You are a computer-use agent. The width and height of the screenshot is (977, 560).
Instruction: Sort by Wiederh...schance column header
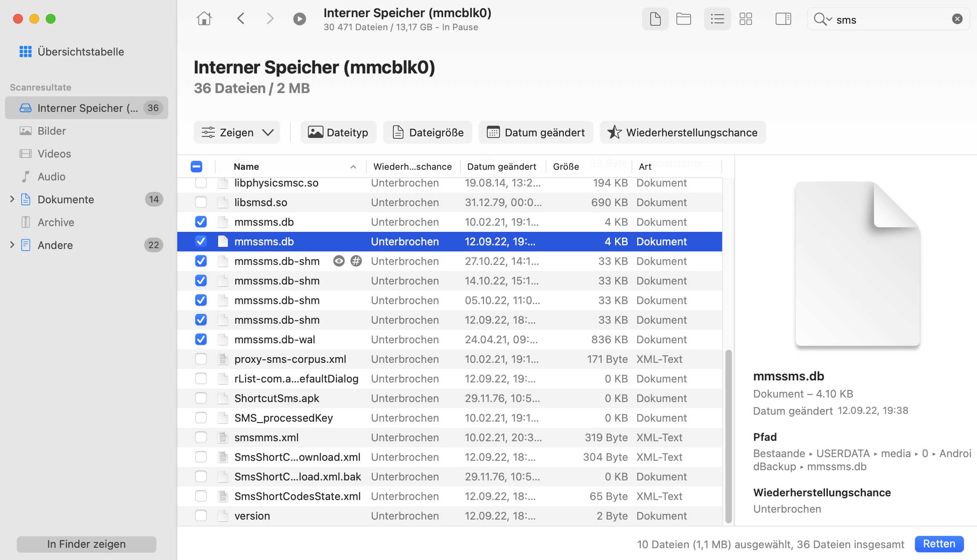point(413,167)
